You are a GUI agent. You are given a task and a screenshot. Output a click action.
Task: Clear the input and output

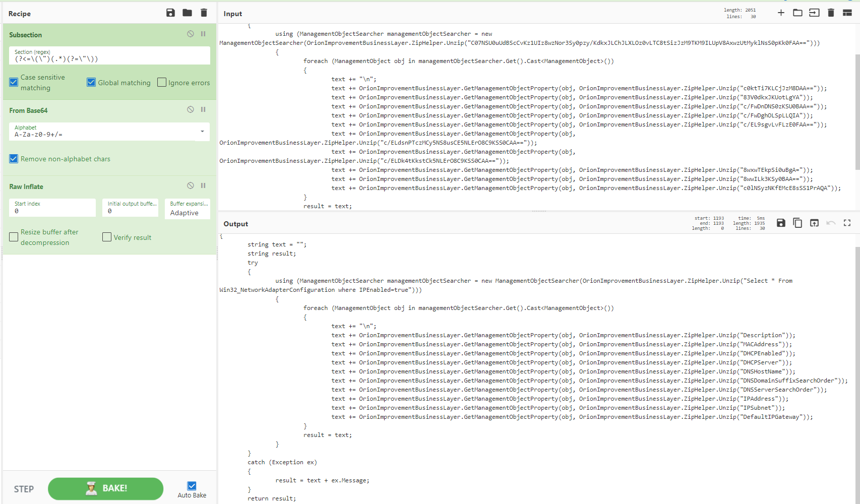point(831,13)
